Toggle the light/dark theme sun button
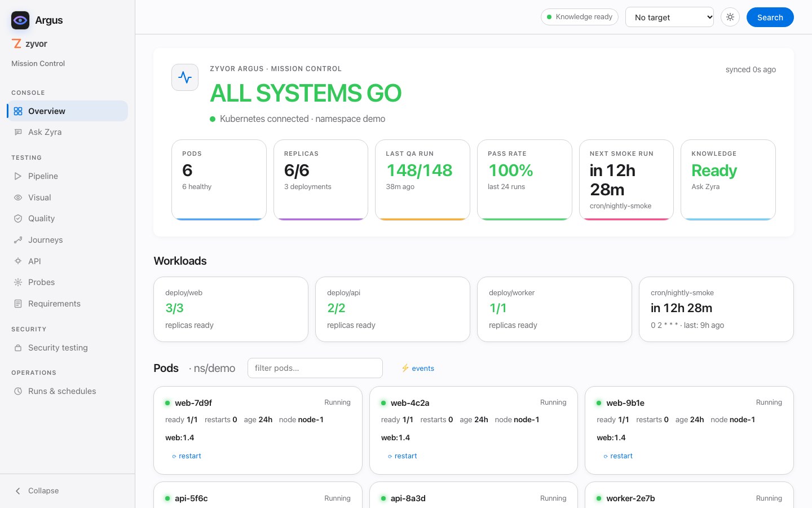The height and width of the screenshot is (508, 812). tap(730, 17)
